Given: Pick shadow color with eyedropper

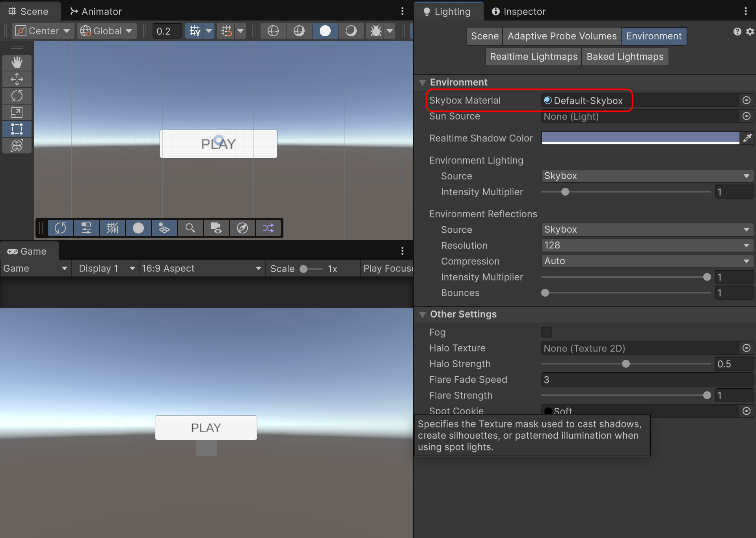Looking at the screenshot, I should 747,138.
